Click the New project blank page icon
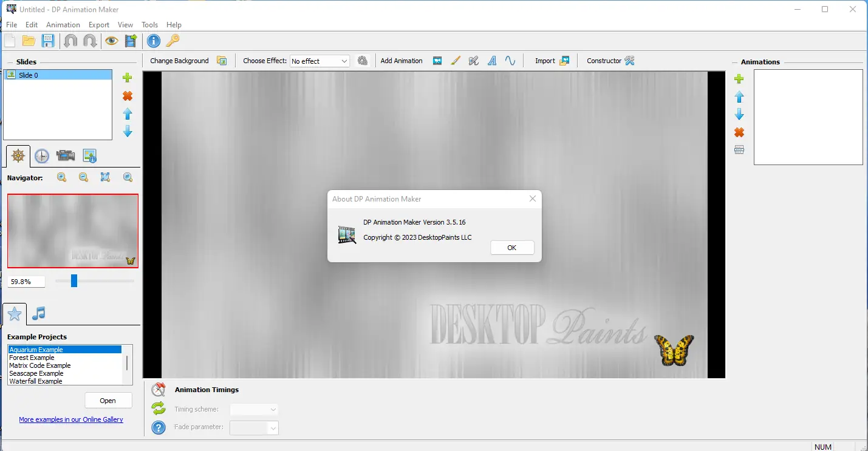This screenshot has width=868, height=451. pyautogui.click(x=10, y=41)
